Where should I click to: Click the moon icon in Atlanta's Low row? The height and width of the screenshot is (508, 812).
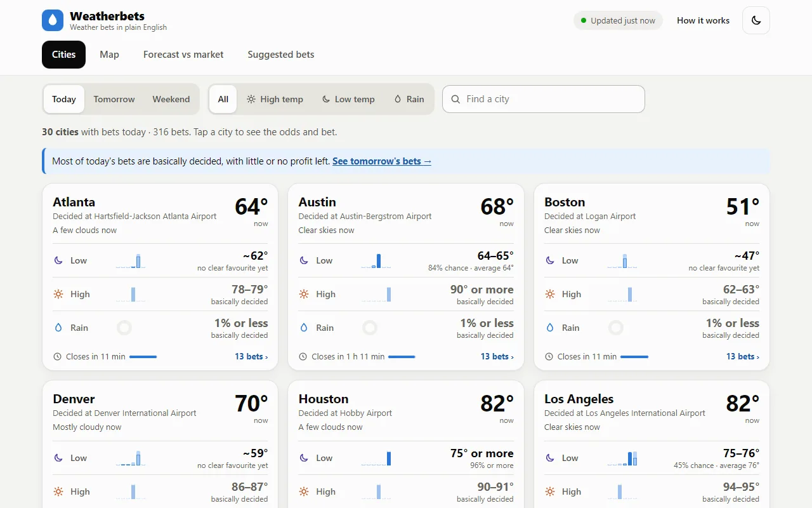(58, 260)
